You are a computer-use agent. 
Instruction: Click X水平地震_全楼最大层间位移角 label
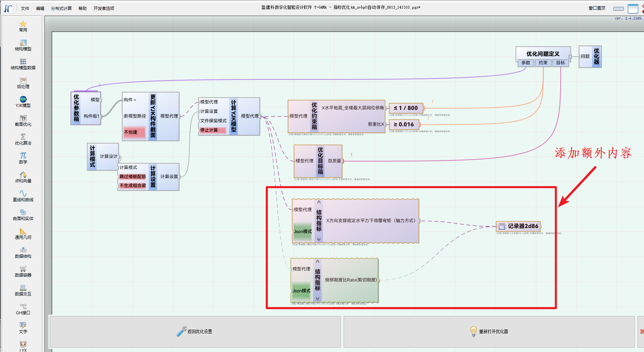click(353, 108)
